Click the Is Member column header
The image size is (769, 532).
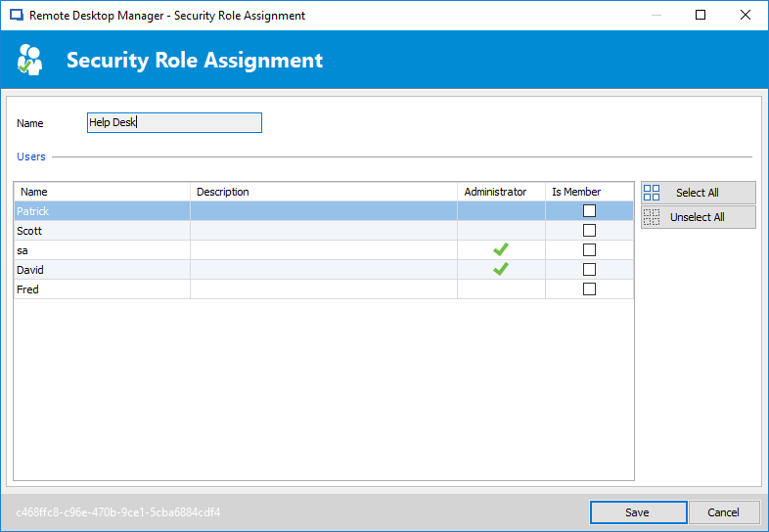[588, 192]
